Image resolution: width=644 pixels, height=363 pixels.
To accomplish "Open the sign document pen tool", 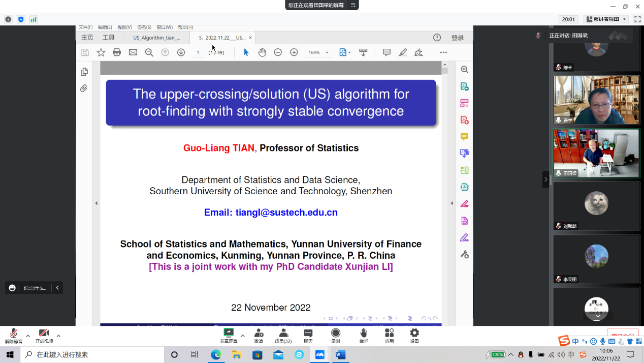I will (418, 52).
